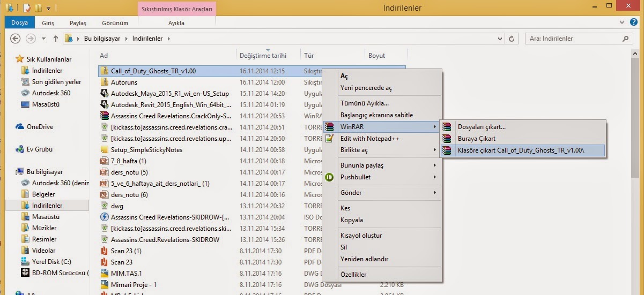Click the Yerel Disk (C:) drive icon
Image resolution: width=644 pixels, height=295 pixels.
tap(25, 262)
